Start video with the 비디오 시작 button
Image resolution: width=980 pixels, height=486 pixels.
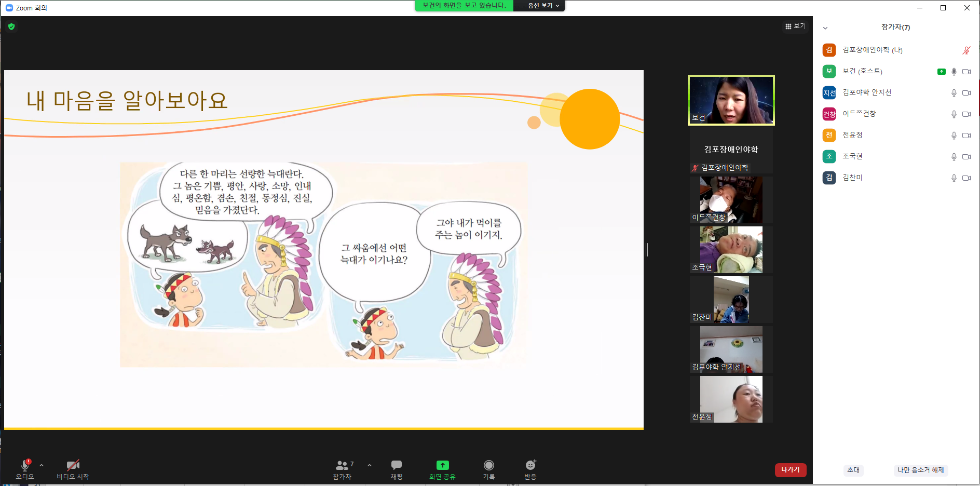coord(73,469)
